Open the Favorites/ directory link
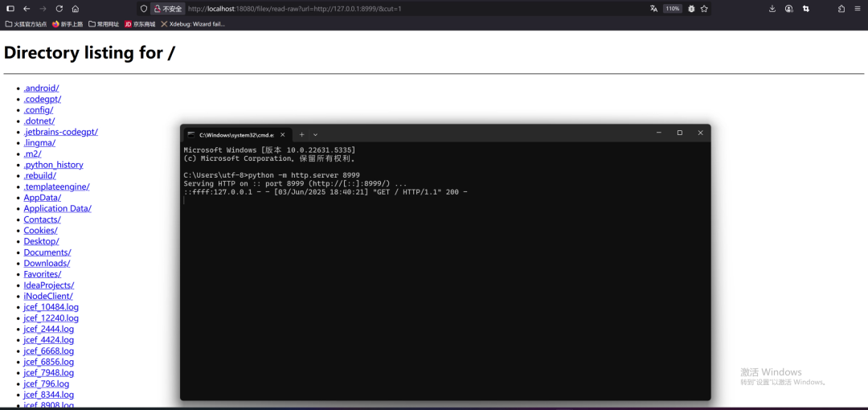The height and width of the screenshot is (410, 868). coord(42,274)
